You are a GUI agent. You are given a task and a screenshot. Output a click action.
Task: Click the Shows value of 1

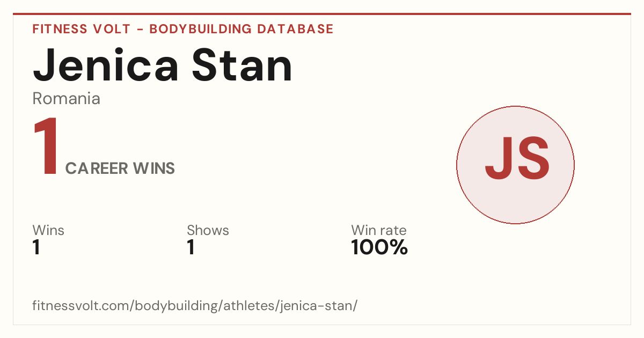coord(191,248)
